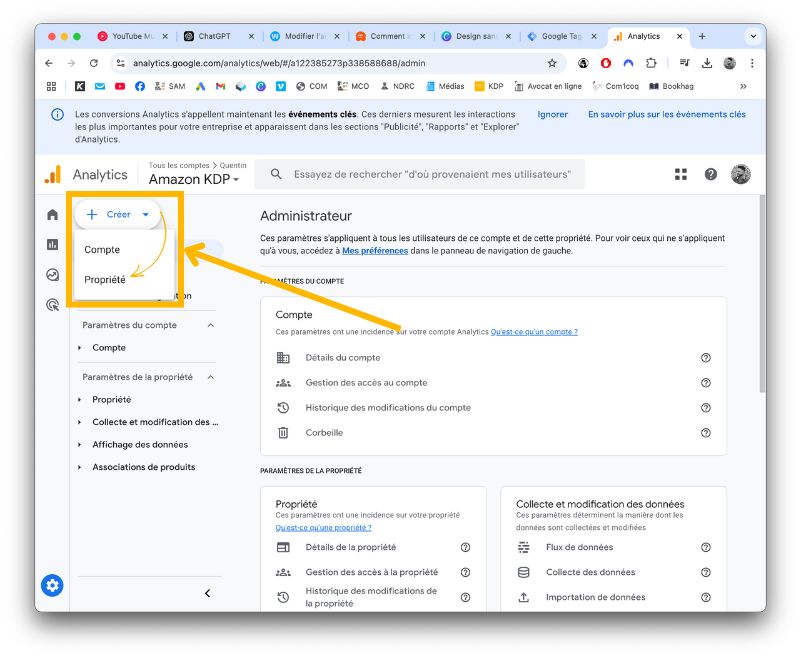This screenshot has width=801, height=658.
Task: Open the Explore icon in left rail
Action: (x=53, y=275)
